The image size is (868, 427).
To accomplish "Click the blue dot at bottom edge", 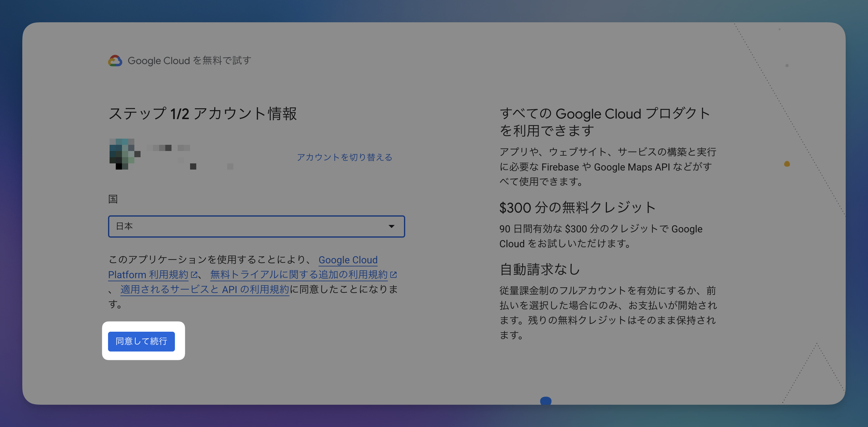I will coord(545,400).
